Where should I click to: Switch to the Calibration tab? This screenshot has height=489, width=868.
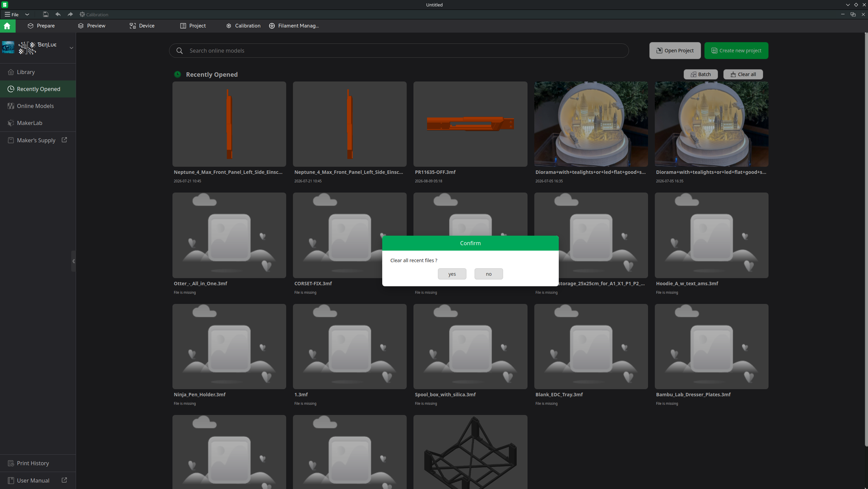click(x=243, y=26)
